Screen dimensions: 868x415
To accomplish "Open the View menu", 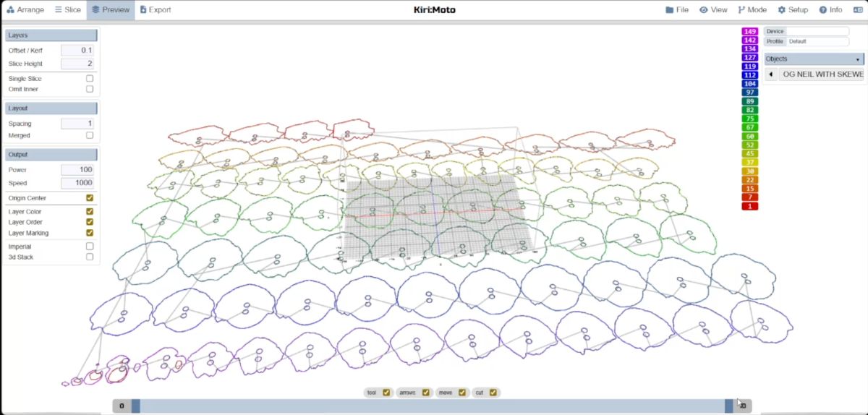I will pyautogui.click(x=713, y=10).
